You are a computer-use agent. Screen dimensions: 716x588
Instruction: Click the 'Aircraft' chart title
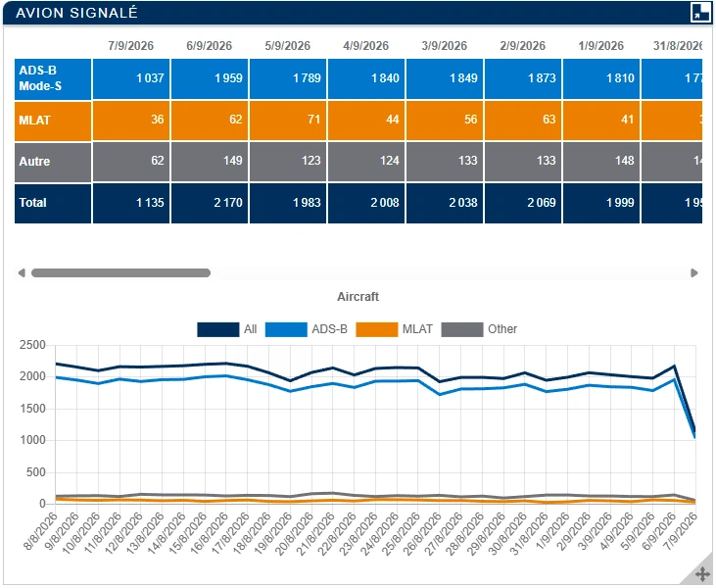[358, 297]
